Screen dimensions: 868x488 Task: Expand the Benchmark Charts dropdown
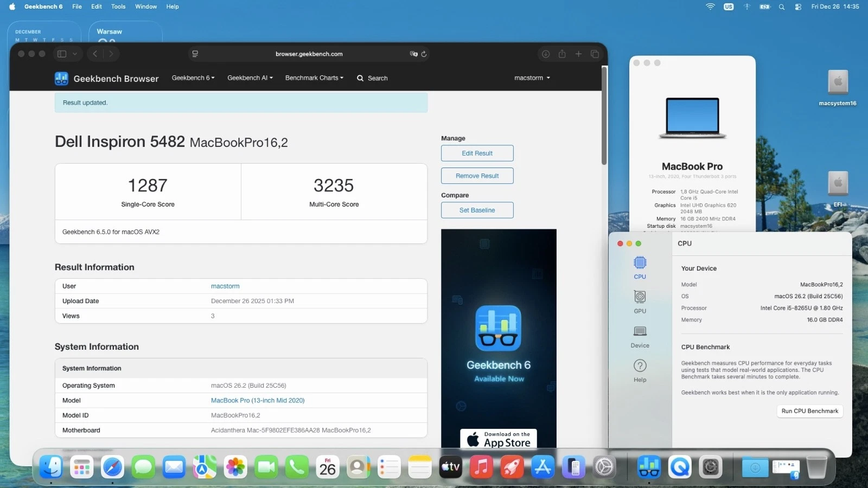click(x=314, y=78)
